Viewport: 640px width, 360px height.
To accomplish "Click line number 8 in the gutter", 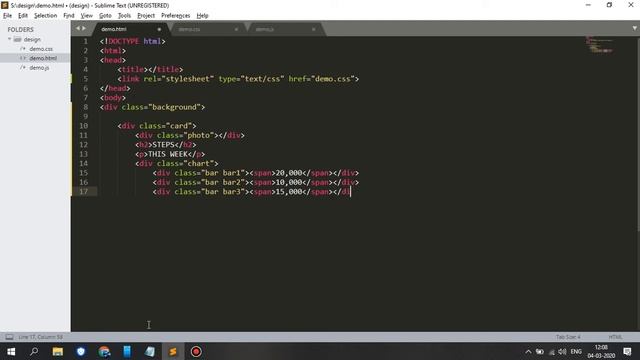I will (86, 107).
